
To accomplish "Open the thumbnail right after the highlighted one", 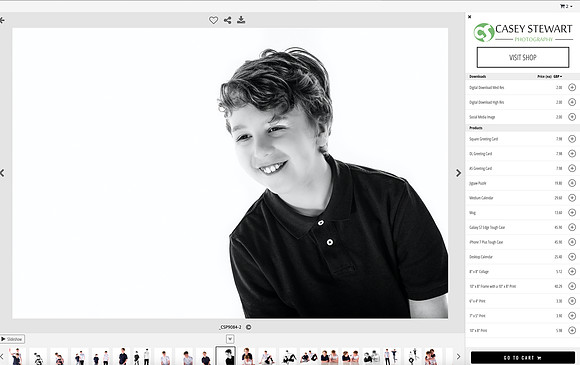I will [x=247, y=356].
